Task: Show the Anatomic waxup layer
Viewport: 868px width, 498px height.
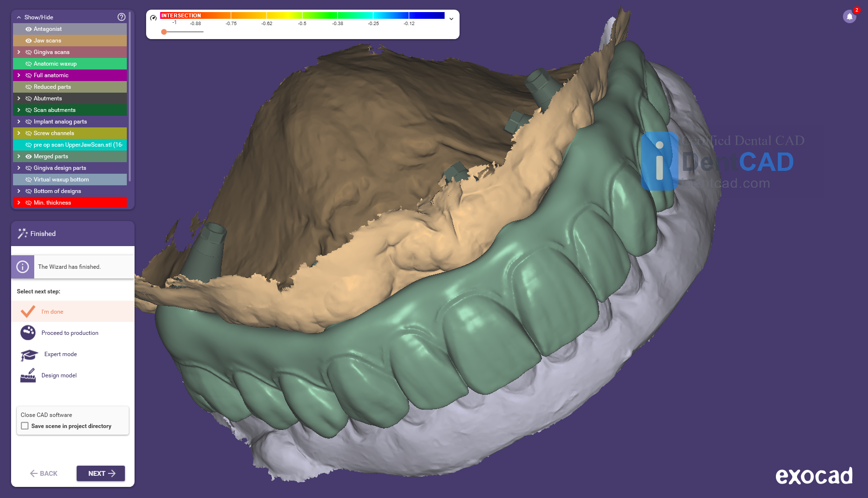Action: 28,64
